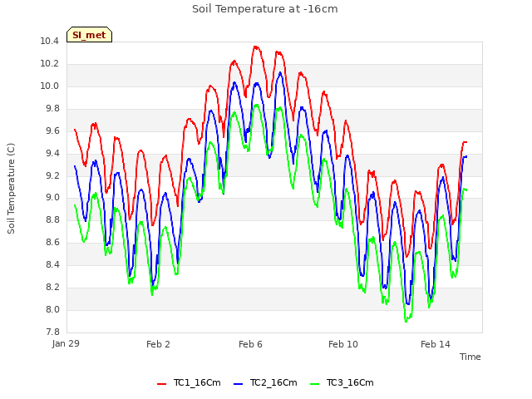This screenshot has height=399, width=532.
Task: Click the green TC3_16Cm legend color marker
Action: [x=315, y=384]
